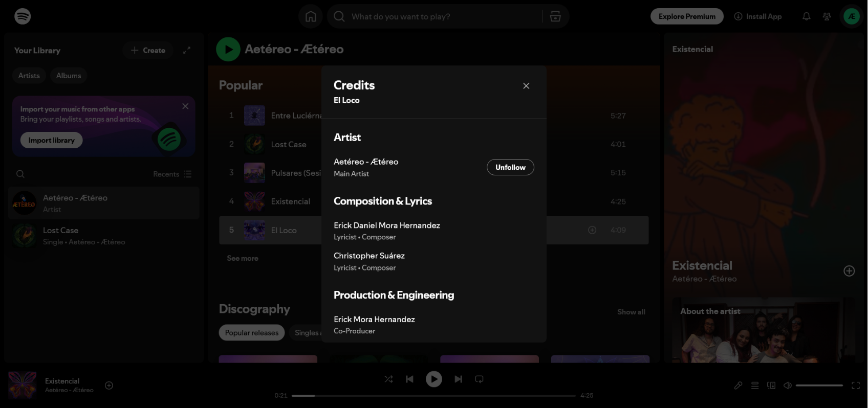Open Lost Case single in library list
The image size is (868, 408).
coord(104,236)
